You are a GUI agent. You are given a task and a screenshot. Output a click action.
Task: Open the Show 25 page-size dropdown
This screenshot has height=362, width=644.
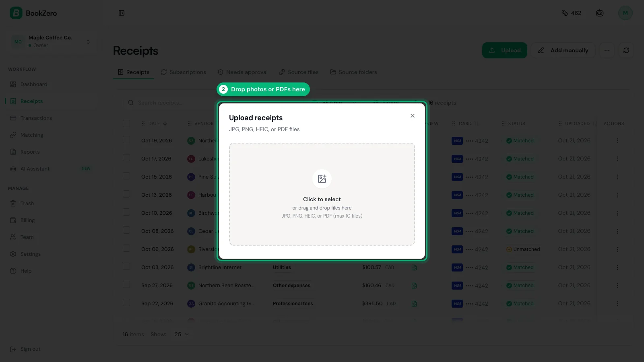pos(182,334)
